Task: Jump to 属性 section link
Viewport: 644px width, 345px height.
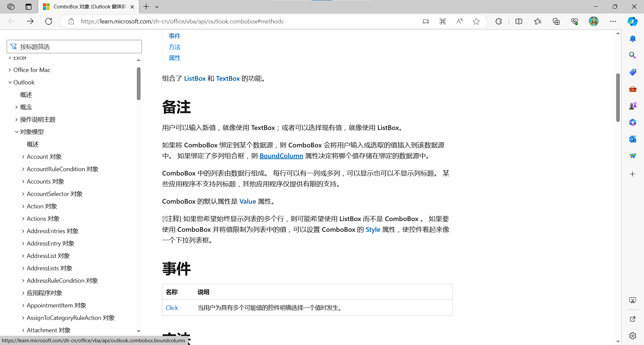Action: pos(174,58)
